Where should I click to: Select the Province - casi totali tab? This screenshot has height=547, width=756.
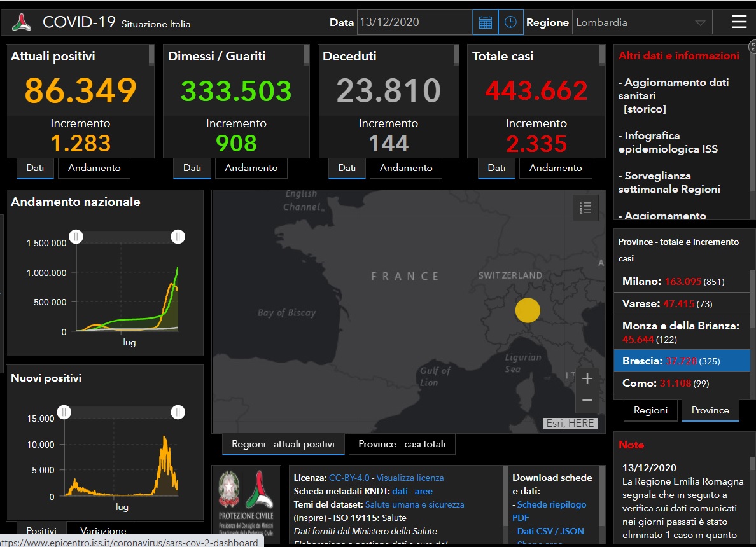point(402,444)
